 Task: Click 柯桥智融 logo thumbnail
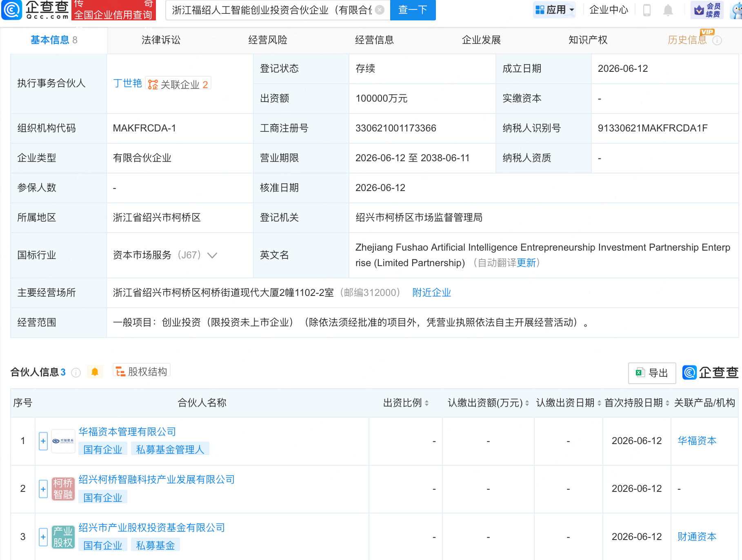[63, 489]
